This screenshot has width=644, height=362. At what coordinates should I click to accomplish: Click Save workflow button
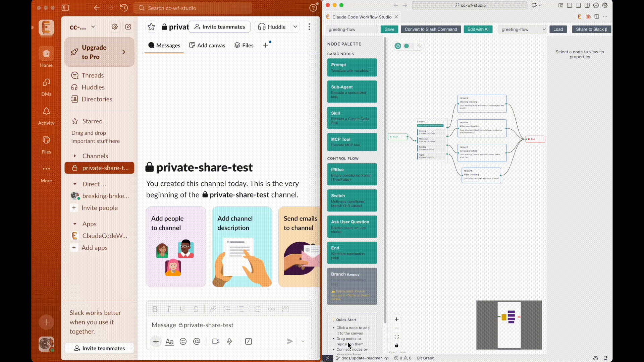tap(389, 29)
